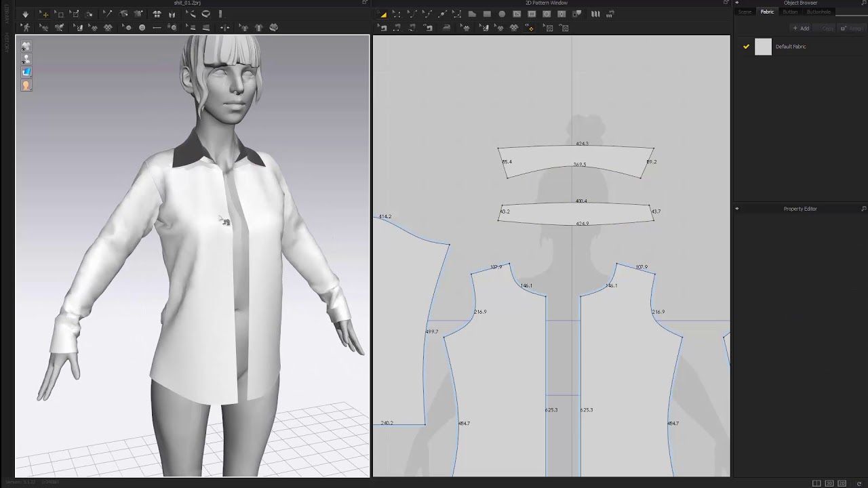Viewport: 868px width, 488px height.
Task: Open the orange avatar skin display menu
Action: coord(26,85)
